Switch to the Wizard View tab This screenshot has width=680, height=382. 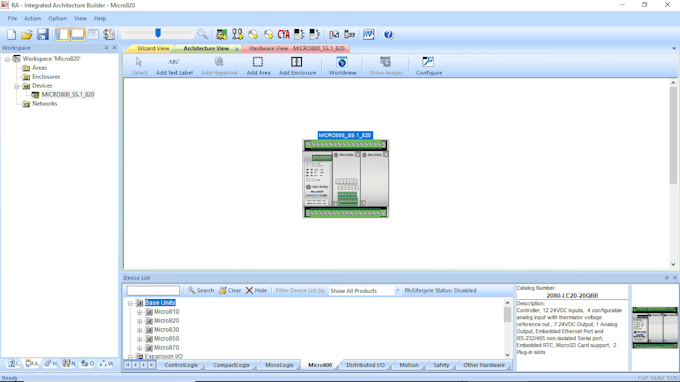153,49
